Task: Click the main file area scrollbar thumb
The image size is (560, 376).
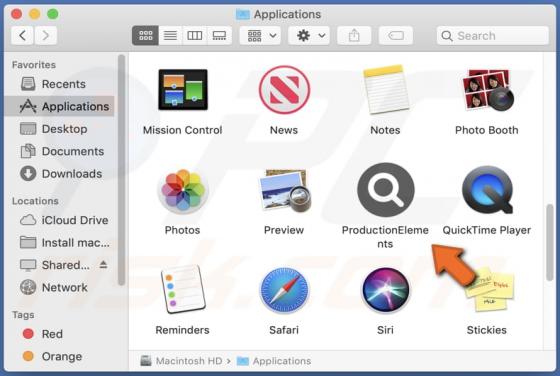Action: 550,243
